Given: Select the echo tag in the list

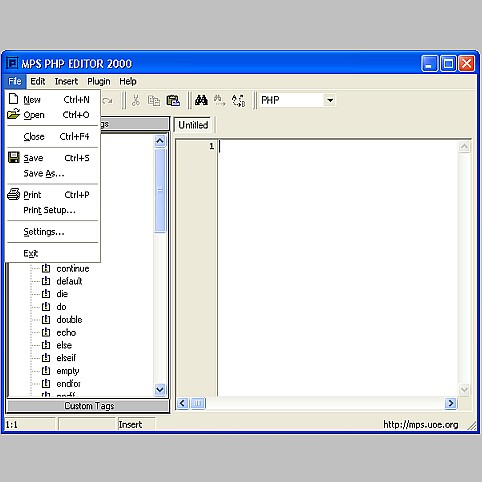Looking at the screenshot, I should coord(66,333).
